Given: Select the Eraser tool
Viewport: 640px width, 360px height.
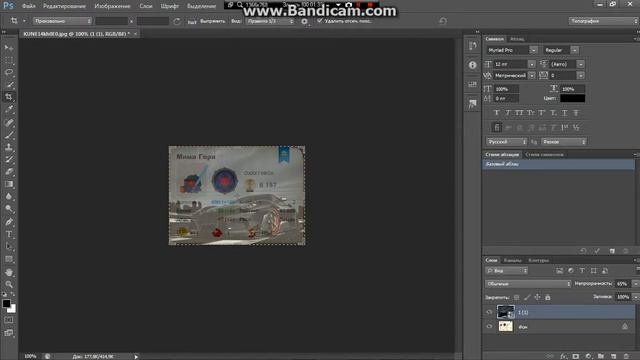Looking at the screenshot, I should tap(9, 171).
